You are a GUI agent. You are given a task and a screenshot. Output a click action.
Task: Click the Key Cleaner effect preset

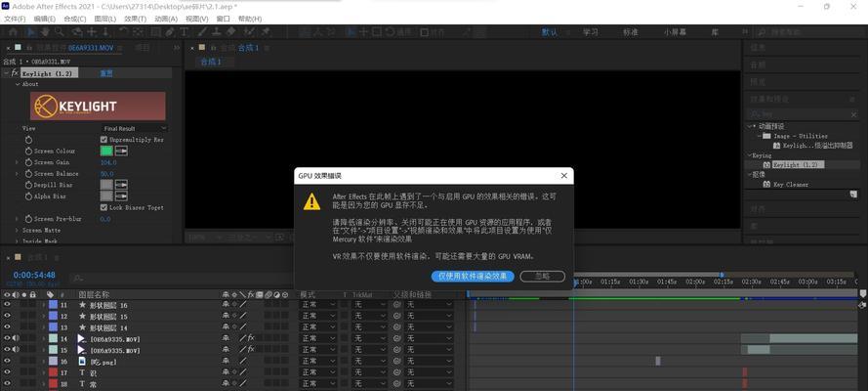pos(790,185)
